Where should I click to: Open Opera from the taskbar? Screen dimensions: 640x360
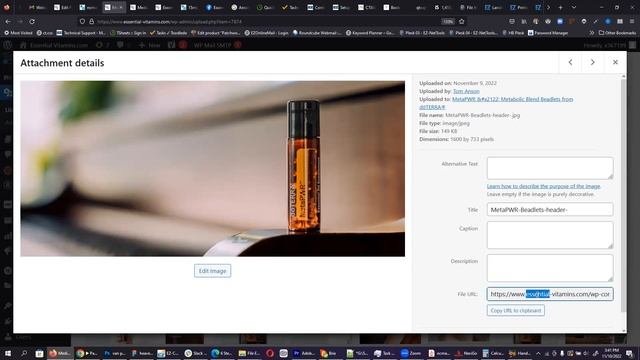pos(270,353)
